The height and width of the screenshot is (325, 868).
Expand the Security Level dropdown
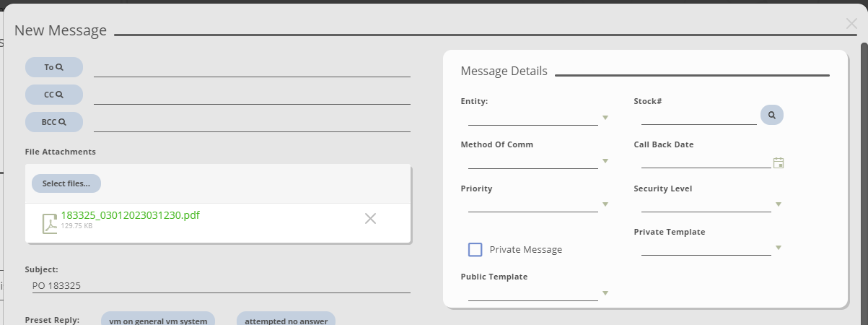(779, 205)
